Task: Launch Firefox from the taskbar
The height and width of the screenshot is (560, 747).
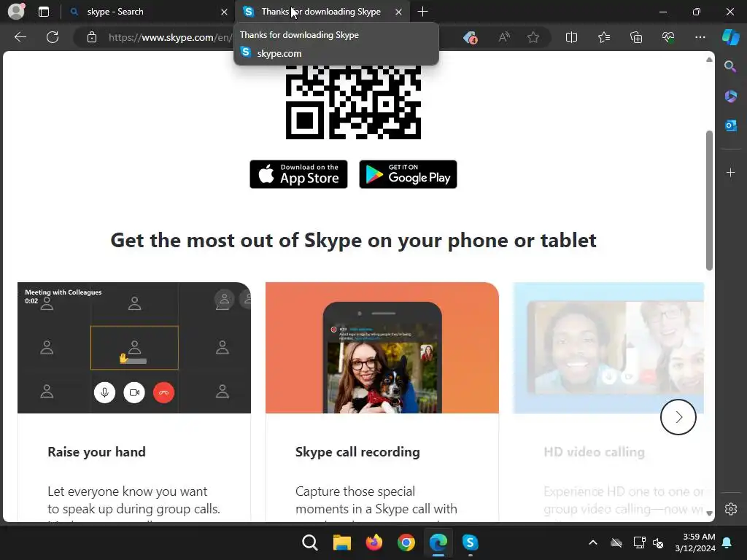Action: (x=374, y=542)
